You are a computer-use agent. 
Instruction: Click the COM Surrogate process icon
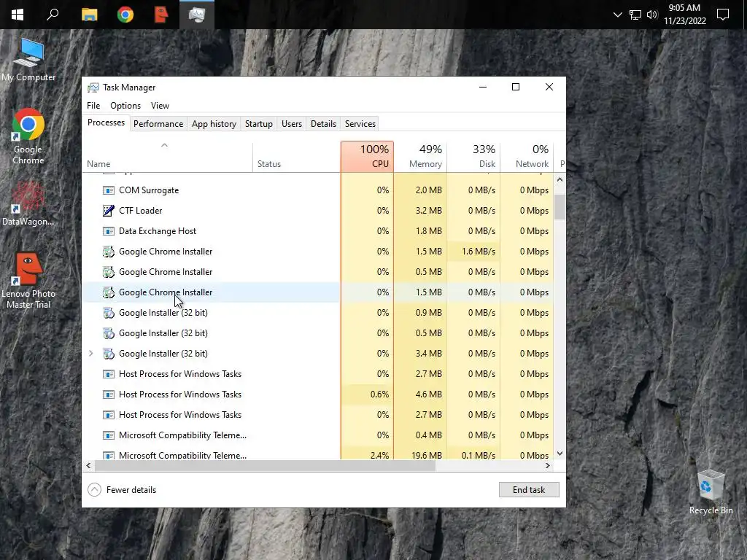[109, 190]
